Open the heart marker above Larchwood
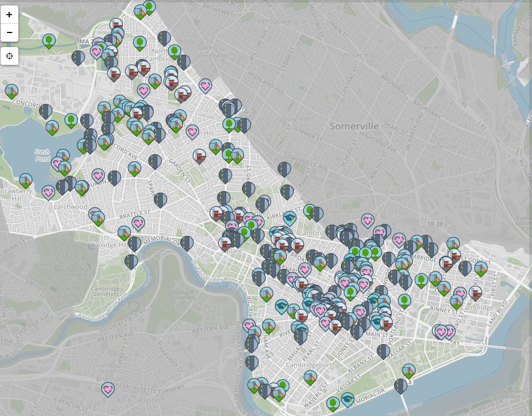Image resolution: width=532 pixels, height=416 pixels. pos(49,192)
